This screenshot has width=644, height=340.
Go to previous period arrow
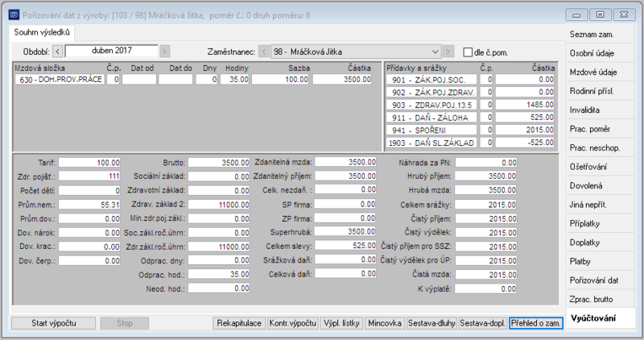pos(57,52)
